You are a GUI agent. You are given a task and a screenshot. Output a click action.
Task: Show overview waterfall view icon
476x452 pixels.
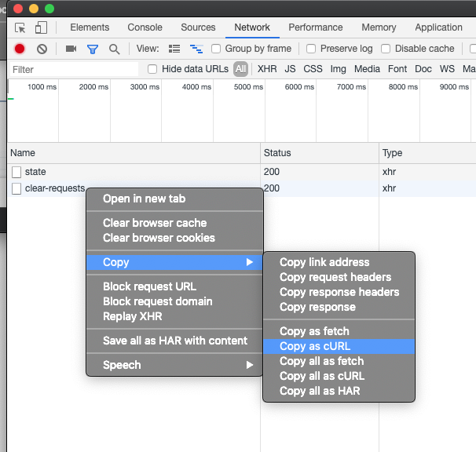point(196,49)
